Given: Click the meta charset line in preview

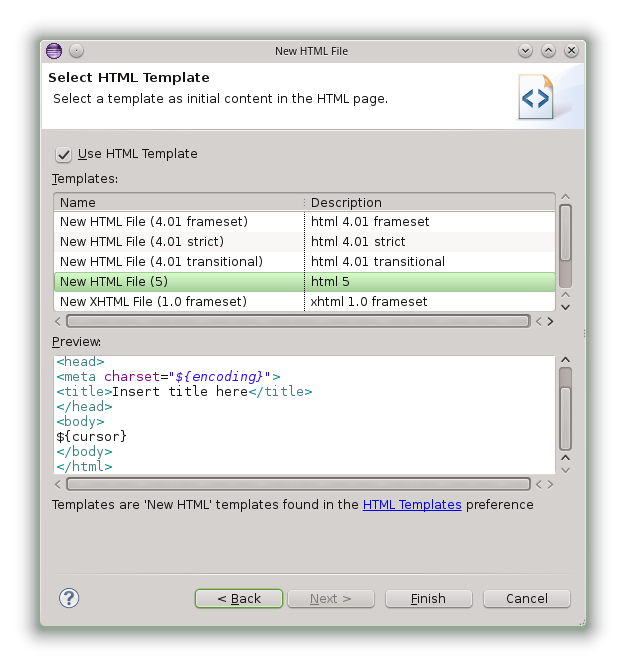Looking at the screenshot, I should (168, 377).
